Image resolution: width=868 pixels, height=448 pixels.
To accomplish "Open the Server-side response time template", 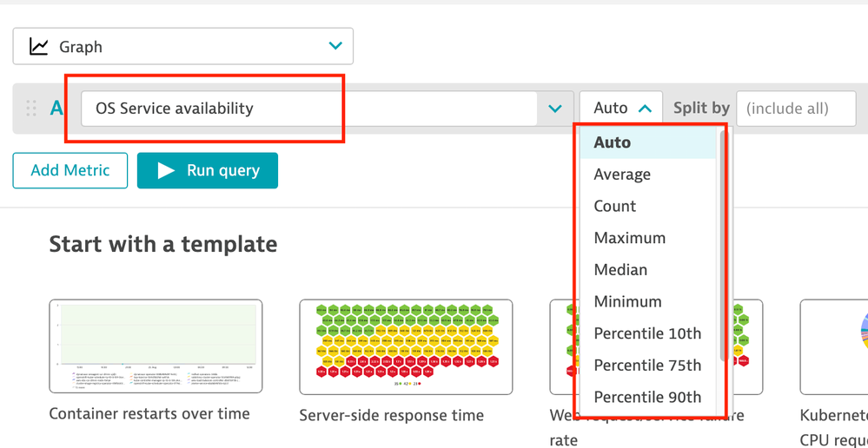I will (x=406, y=347).
